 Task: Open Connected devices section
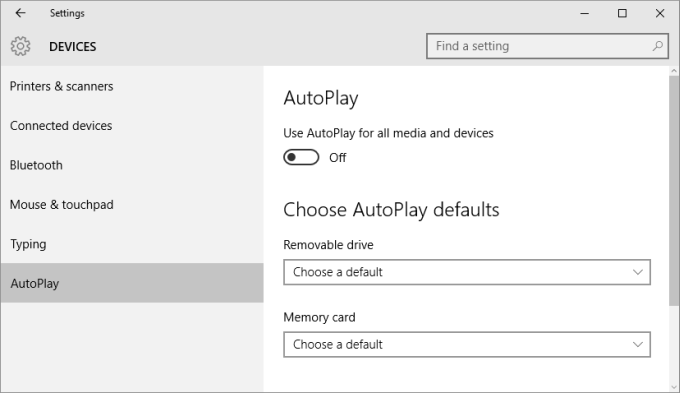point(132,126)
